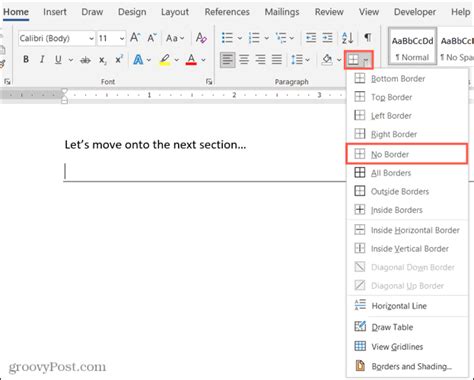Click heading text 'Let's move onto the next section'
Image resolution: width=474 pixels, height=380 pixels.
click(x=155, y=145)
